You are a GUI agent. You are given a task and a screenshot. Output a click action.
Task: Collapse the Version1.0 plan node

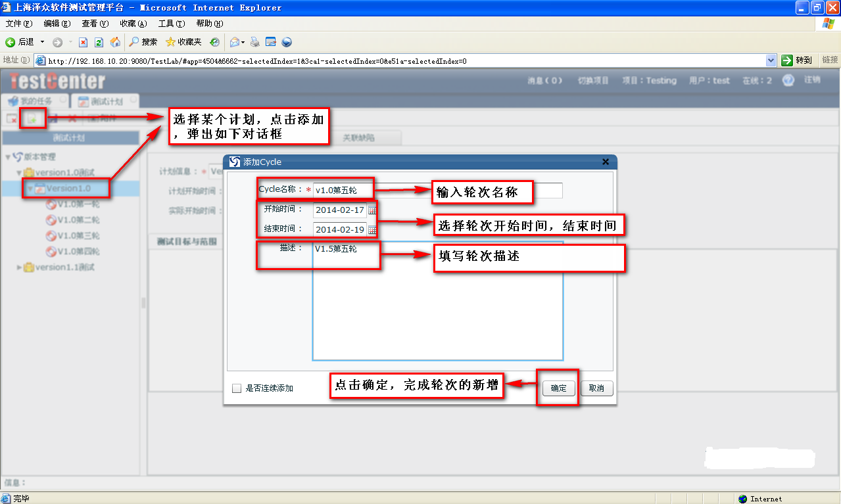[x=30, y=189]
